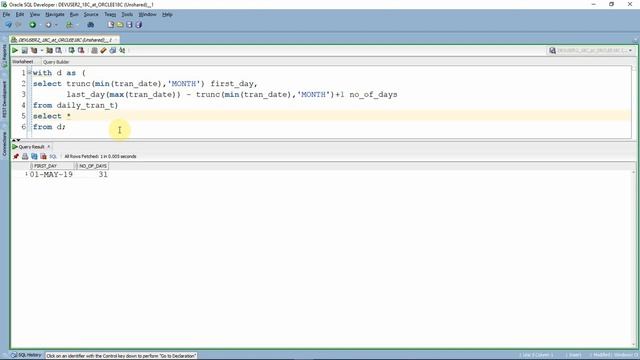Click the Open folder icon in main toolbar
The height and width of the screenshot is (360, 640).
120,25
